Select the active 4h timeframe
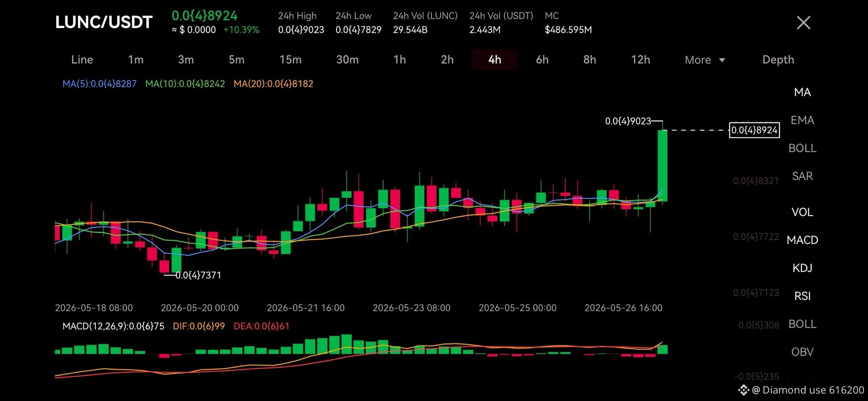The width and height of the screenshot is (868, 401). point(495,59)
